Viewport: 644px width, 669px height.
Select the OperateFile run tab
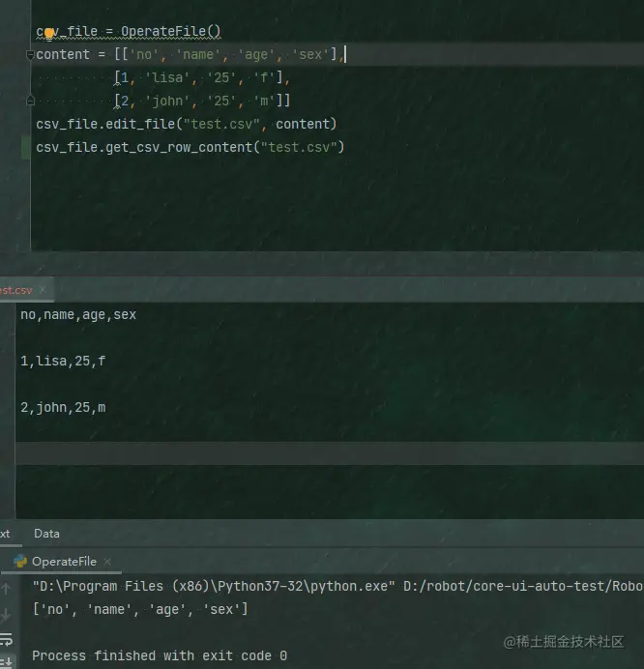pyautogui.click(x=64, y=562)
